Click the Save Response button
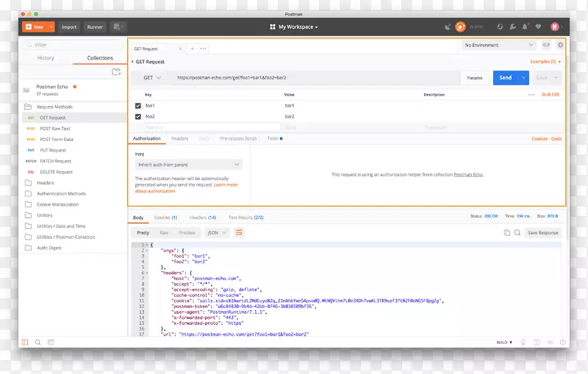588x374 pixels. click(542, 233)
